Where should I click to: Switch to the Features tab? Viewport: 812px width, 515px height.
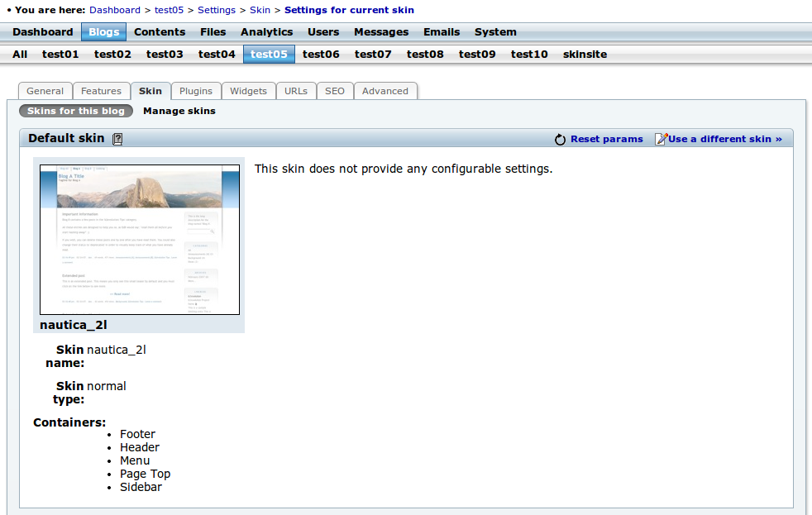(x=101, y=91)
